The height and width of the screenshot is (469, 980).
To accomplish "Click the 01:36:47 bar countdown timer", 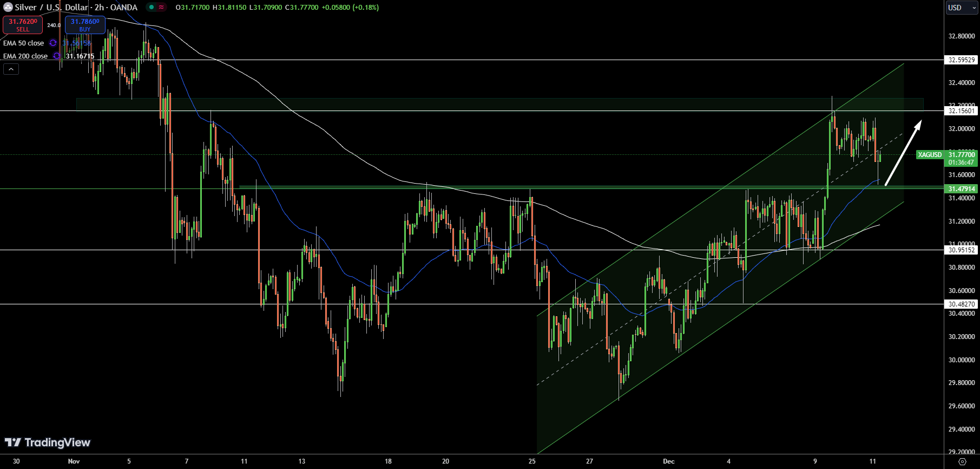I will coord(962,162).
